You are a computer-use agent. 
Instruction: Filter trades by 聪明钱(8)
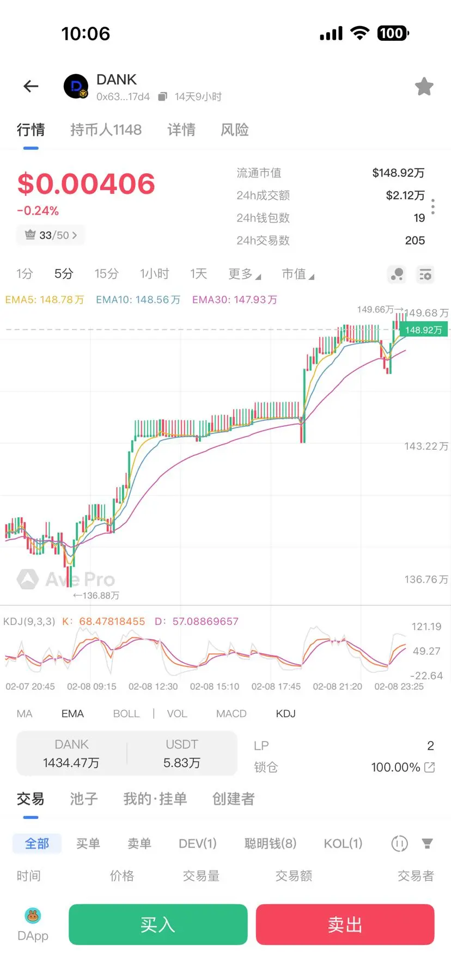tap(271, 843)
